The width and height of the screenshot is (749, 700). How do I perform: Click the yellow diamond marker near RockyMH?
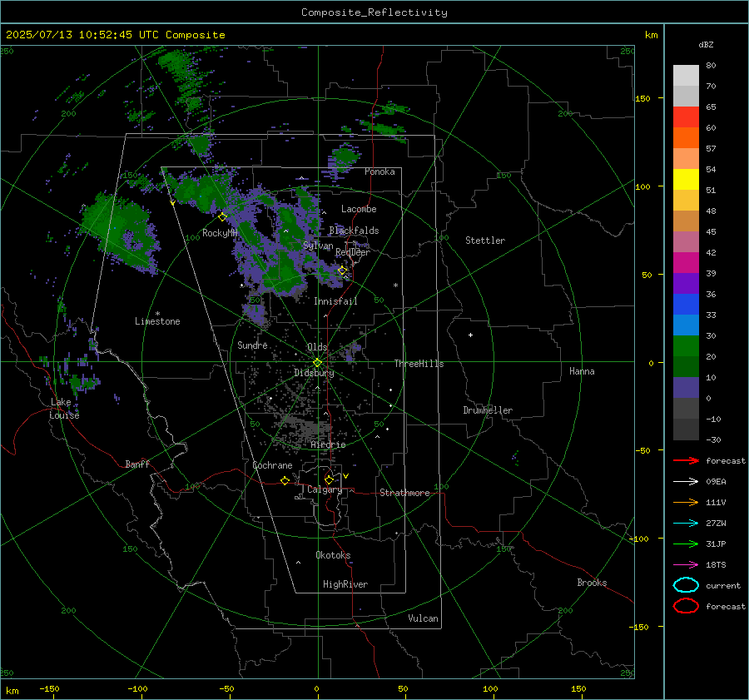point(222,217)
